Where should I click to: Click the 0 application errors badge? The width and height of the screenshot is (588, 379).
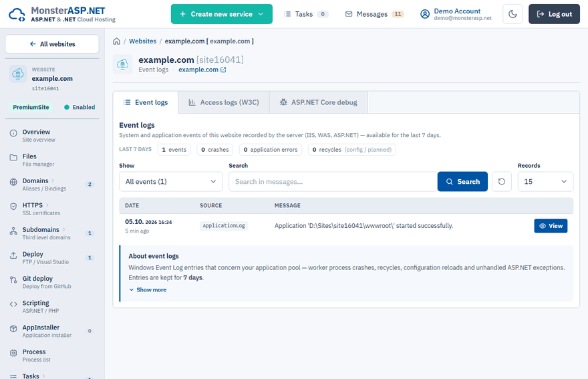pyautogui.click(x=271, y=150)
